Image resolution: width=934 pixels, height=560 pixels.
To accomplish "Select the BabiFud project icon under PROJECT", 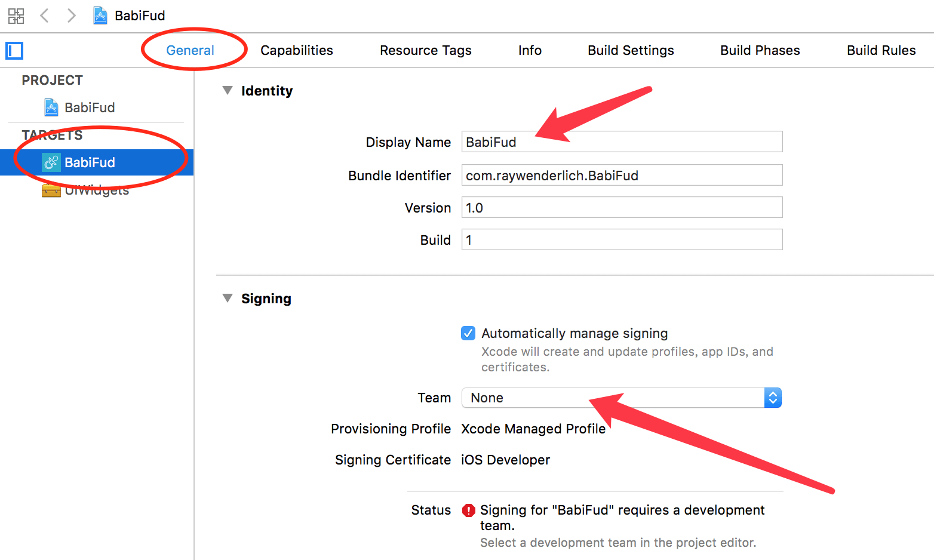I will pyautogui.click(x=51, y=107).
